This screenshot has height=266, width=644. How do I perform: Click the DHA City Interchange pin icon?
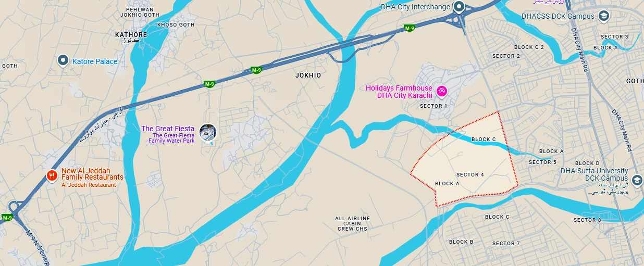pyautogui.click(x=459, y=7)
